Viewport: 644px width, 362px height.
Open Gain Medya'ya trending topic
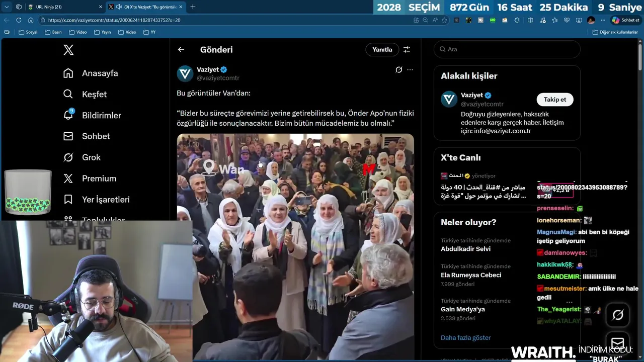pyautogui.click(x=463, y=309)
